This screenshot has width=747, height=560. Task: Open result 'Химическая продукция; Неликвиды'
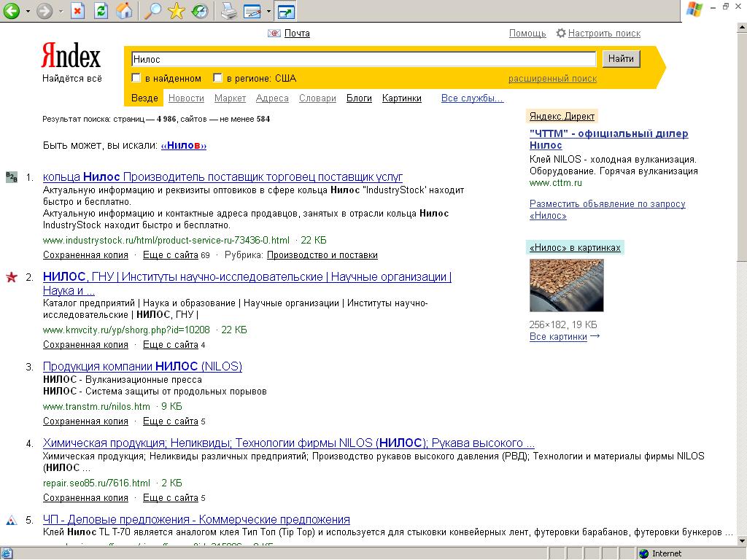[x=289, y=443]
